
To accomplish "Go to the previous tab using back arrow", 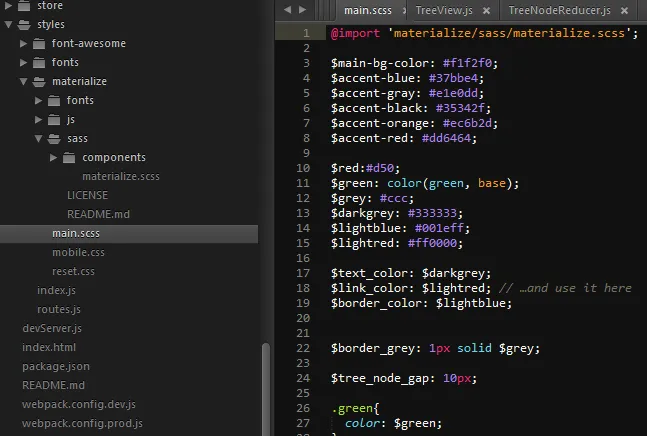I will pyautogui.click(x=287, y=9).
